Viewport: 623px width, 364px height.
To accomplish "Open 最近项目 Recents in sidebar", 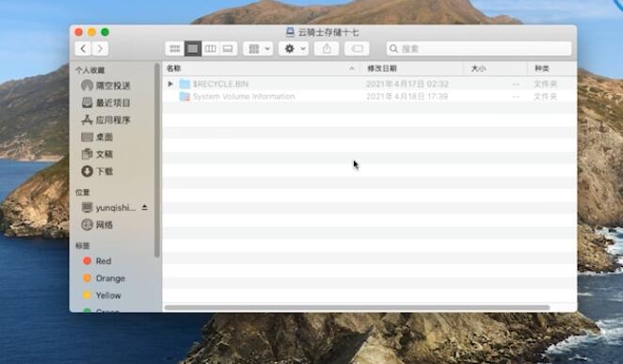I will point(105,103).
